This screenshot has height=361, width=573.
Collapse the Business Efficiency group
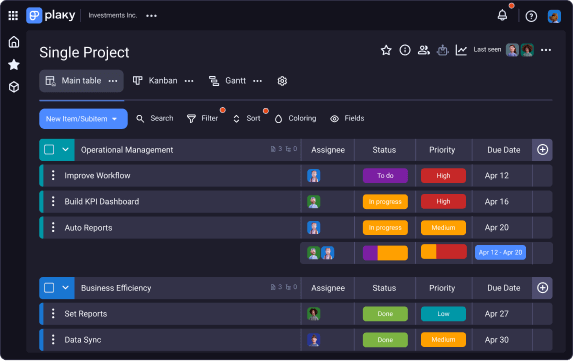click(65, 288)
